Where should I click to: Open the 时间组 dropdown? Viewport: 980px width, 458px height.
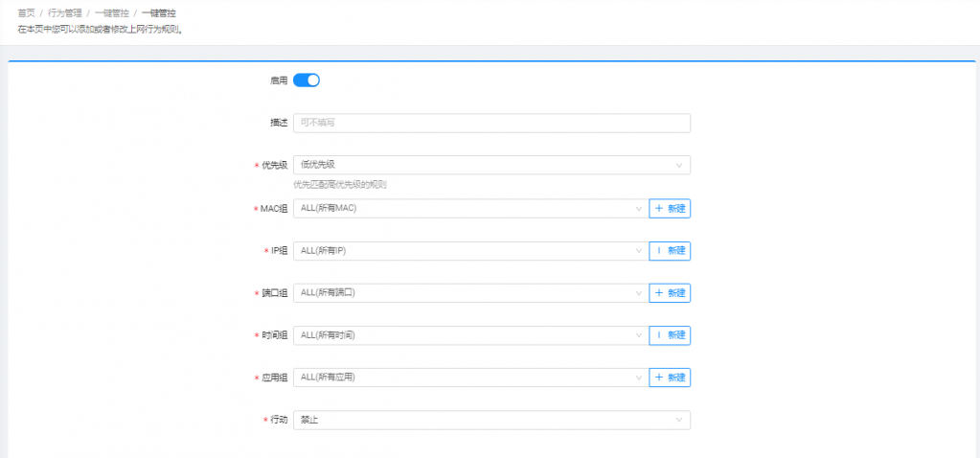click(470, 335)
